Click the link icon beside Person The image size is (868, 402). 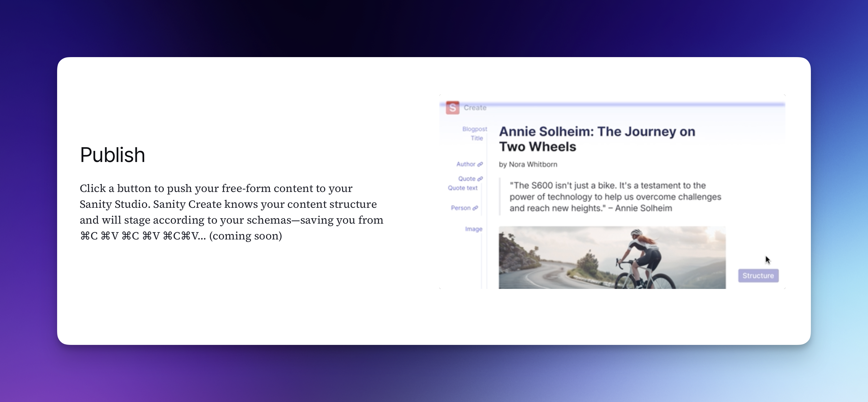point(475,208)
